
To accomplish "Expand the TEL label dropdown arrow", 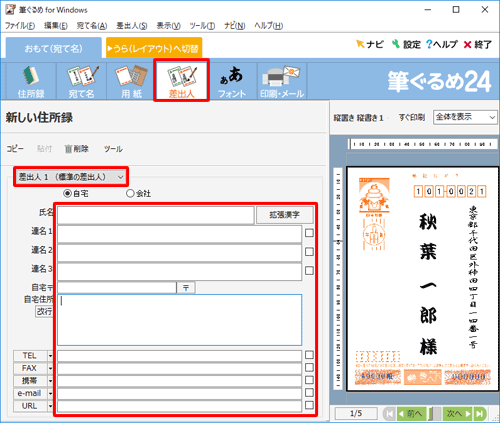I will (50, 356).
